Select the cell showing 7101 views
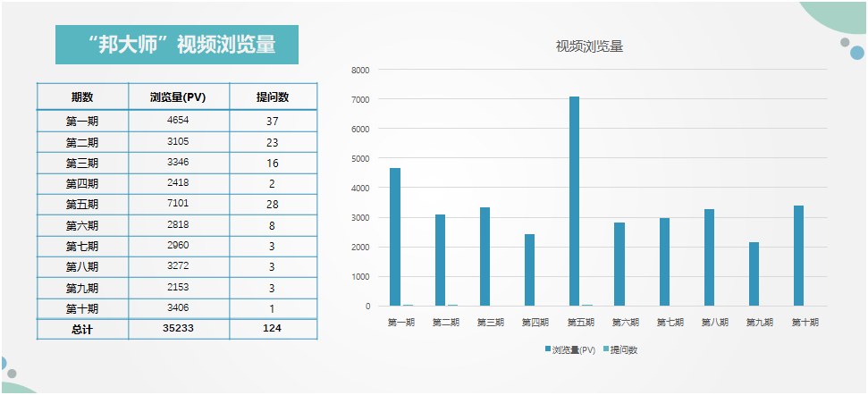 [179, 204]
